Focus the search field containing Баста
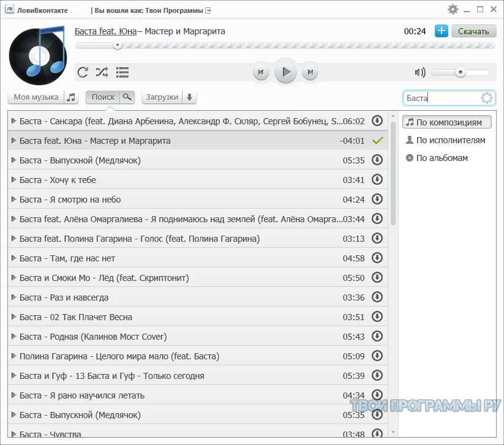Viewport: 504px width, 445px height. coord(449,98)
